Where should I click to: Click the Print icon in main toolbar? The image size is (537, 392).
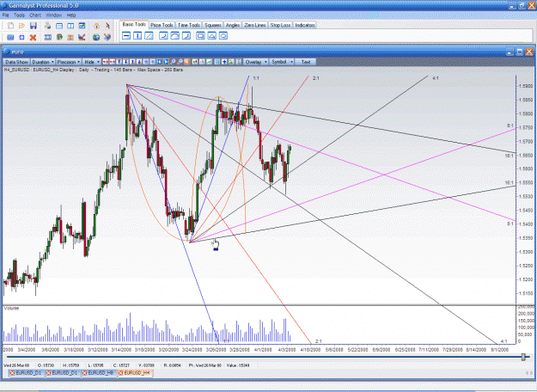coord(47,26)
